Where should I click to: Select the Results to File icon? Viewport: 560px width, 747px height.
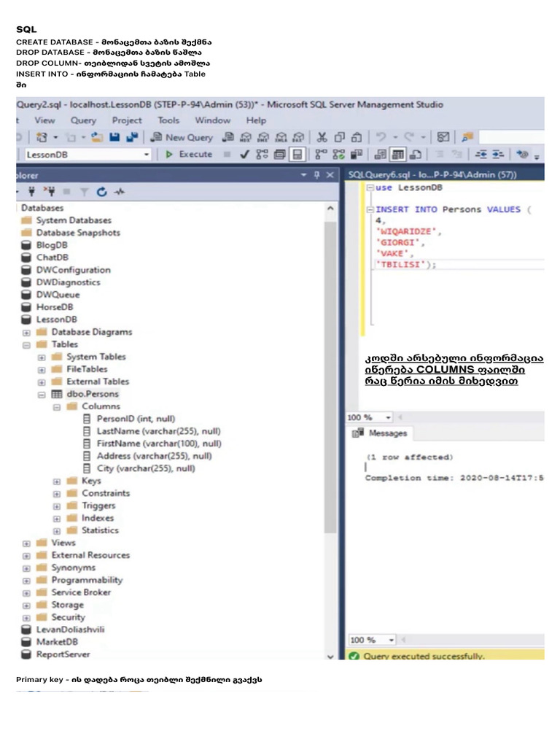click(415, 155)
